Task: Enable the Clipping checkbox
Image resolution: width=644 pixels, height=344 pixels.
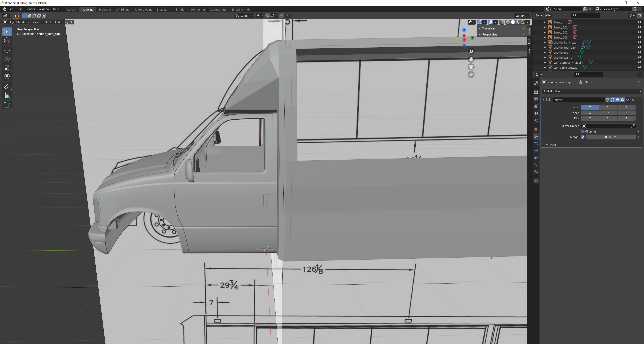Action: [x=583, y=132]
